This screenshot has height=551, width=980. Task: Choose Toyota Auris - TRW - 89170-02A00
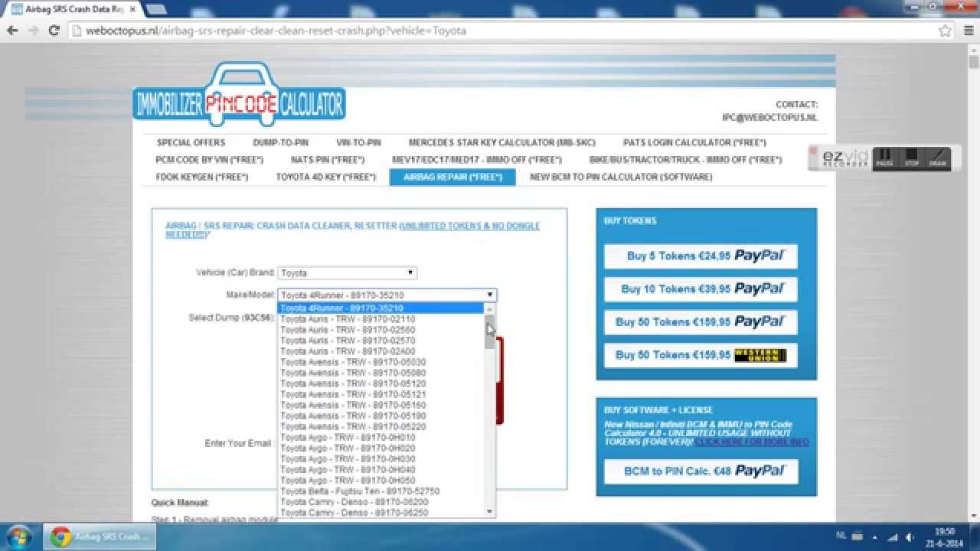(x=381, y=351)
